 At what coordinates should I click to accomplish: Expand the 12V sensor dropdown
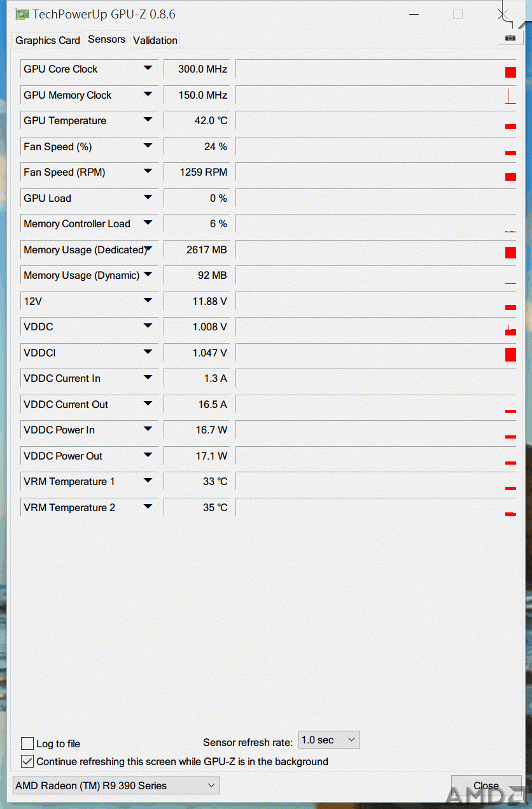(148, 300)
